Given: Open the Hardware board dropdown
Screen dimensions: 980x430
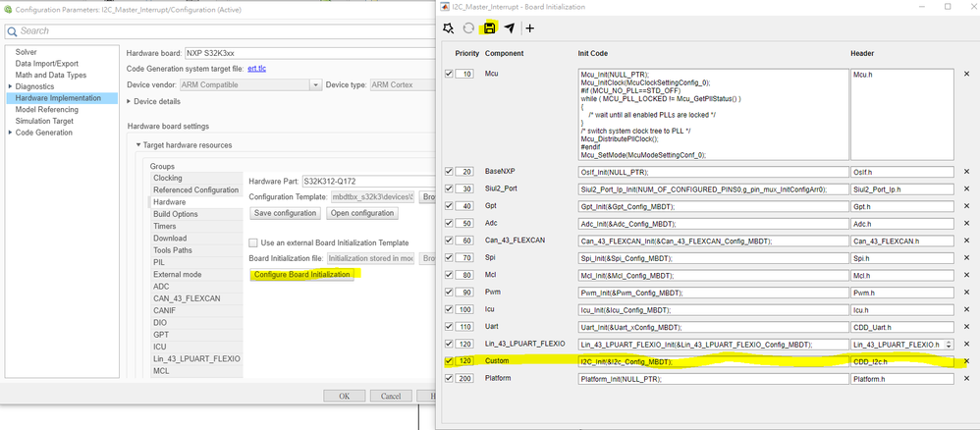Looking at the screenshot, I should tap(310, 53).
